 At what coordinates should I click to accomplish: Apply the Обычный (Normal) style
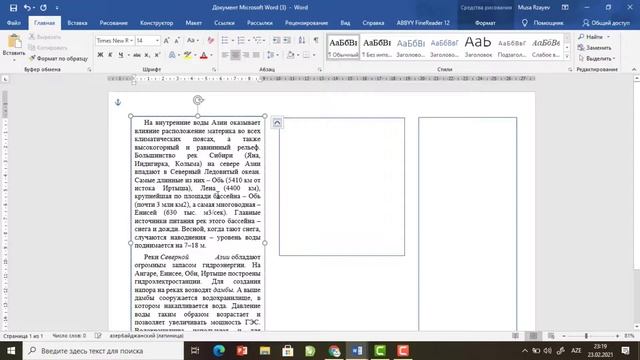click(343, 47)
